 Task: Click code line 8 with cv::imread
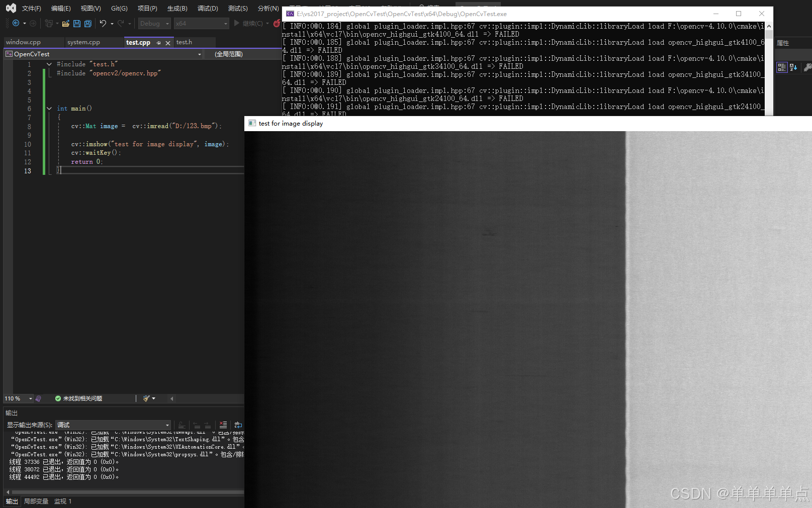(146, 126)
